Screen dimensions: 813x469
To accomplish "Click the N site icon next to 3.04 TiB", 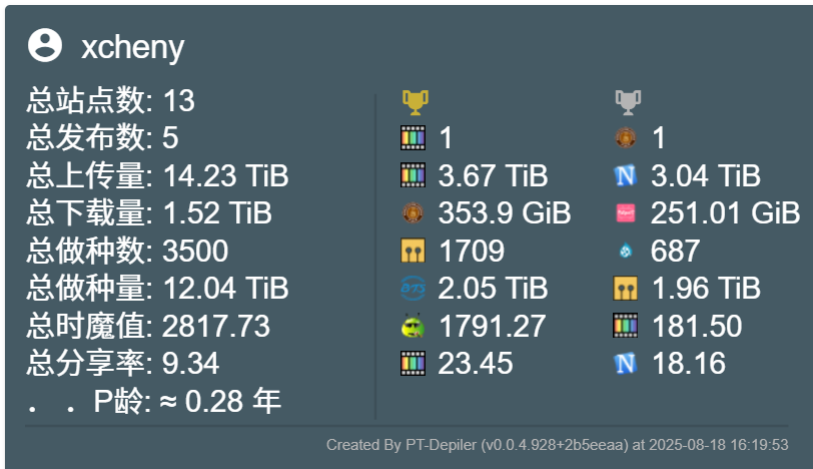I will click(625, 175).
